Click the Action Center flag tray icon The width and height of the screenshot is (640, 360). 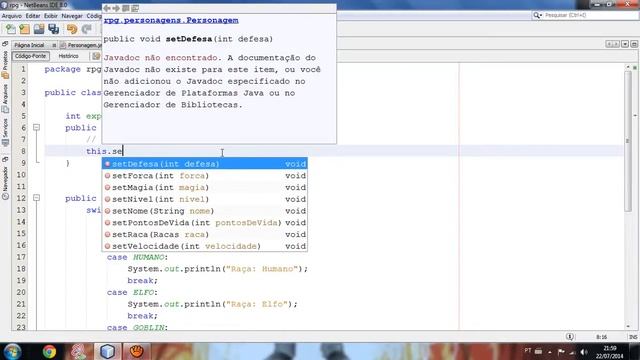(x=561, y=352)
